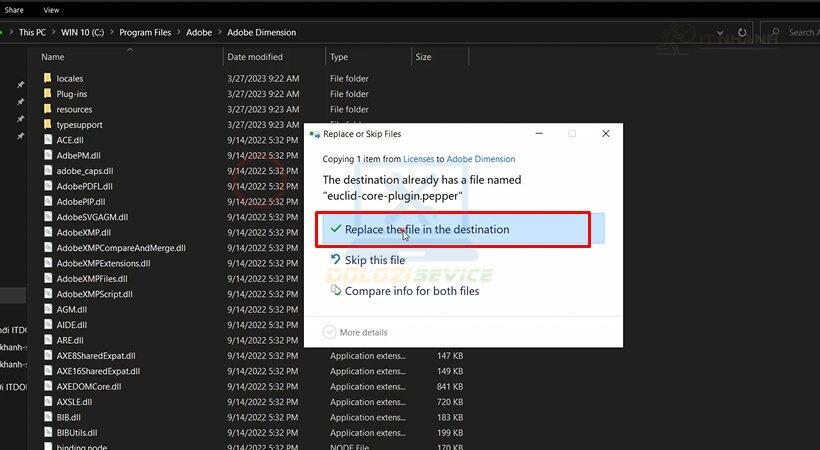Open the View ribbon tab
This screenshot has height=450, width=820.
(x=51, y=10)
